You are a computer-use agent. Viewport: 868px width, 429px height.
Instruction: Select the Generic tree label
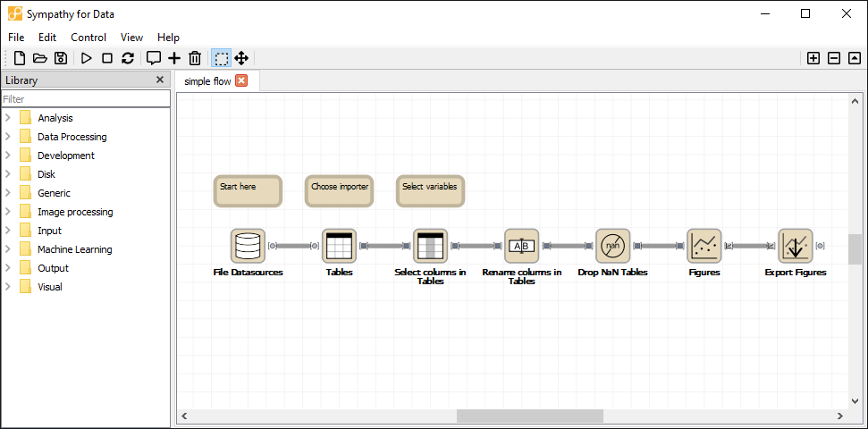click(54, 193)
